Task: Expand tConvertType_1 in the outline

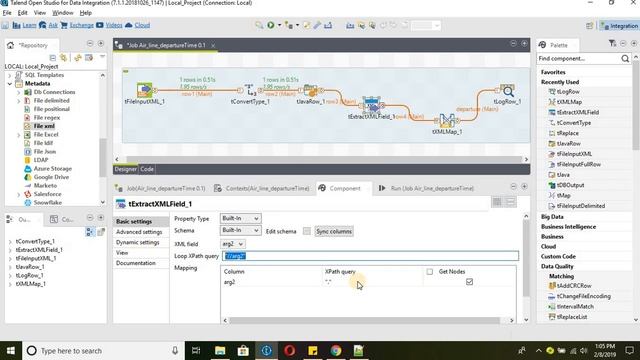Action: coord(10,242)
